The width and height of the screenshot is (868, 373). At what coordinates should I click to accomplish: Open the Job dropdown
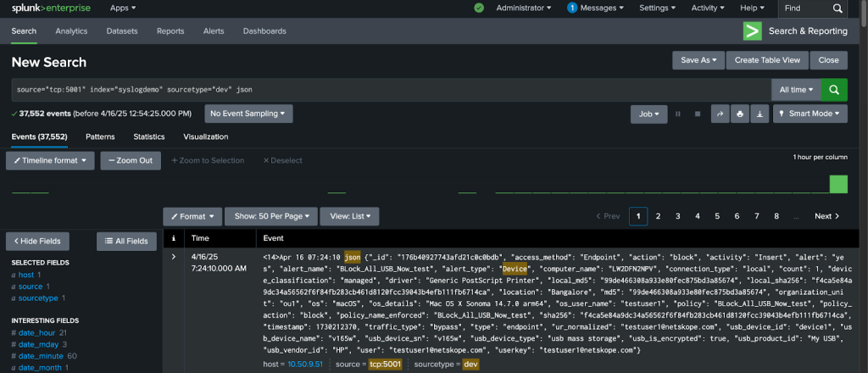pos(649,114)
